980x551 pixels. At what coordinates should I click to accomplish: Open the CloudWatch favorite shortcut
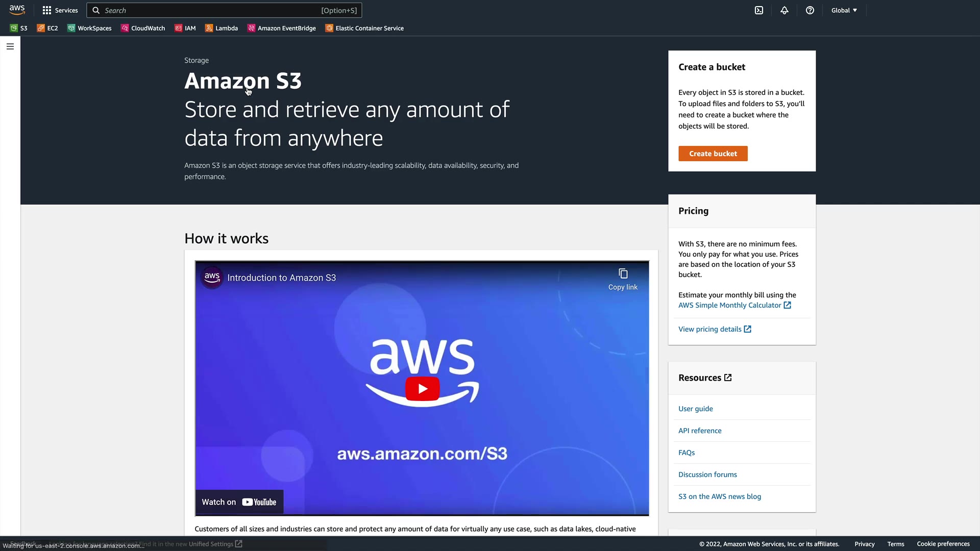143,28
